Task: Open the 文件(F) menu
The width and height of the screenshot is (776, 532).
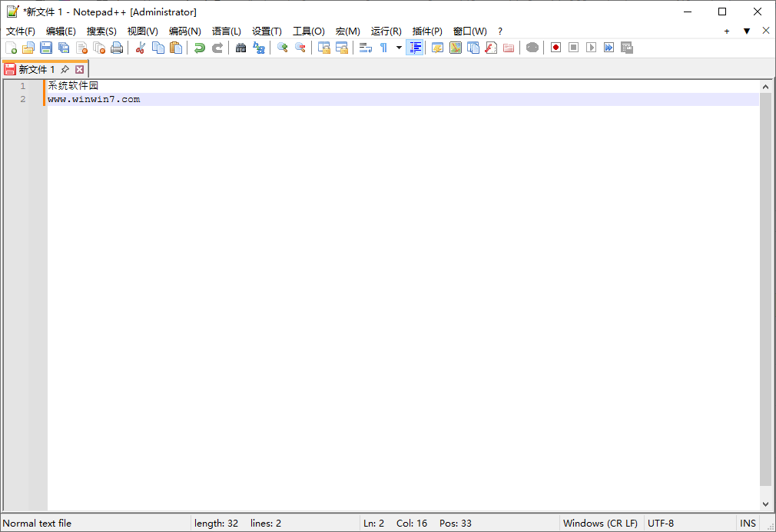Action: (x=20, y=31)
